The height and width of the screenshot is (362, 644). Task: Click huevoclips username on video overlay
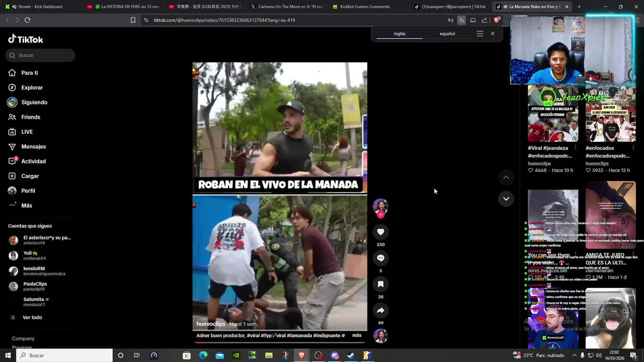211,324
